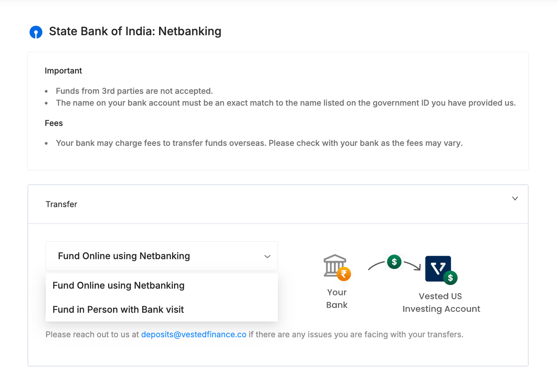Click the Important heading
The height and width of the screenshot is (392, 558).
pos(63,71)
